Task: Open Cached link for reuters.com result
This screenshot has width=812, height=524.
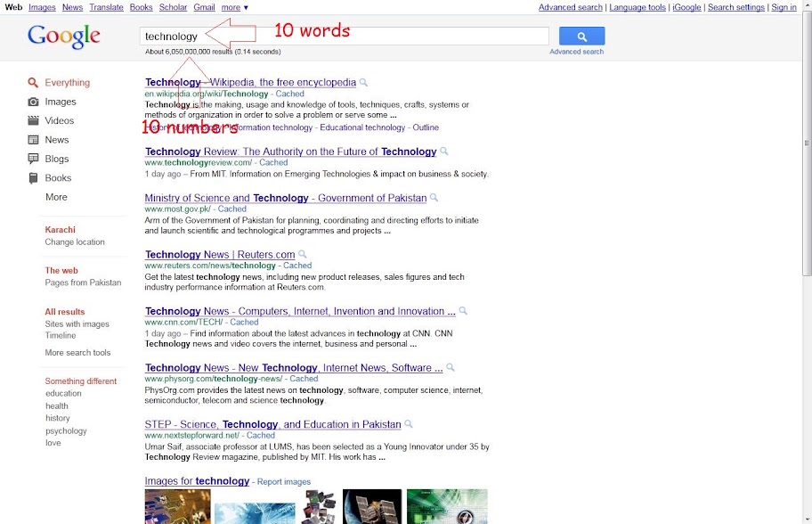Action: pyautogui.click(x=297, y=266)
